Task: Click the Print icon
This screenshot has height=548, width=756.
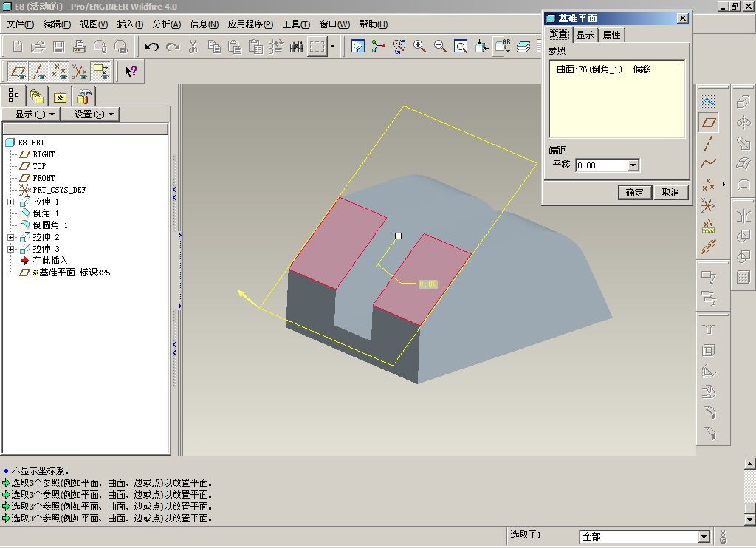Action: (79, 47)
